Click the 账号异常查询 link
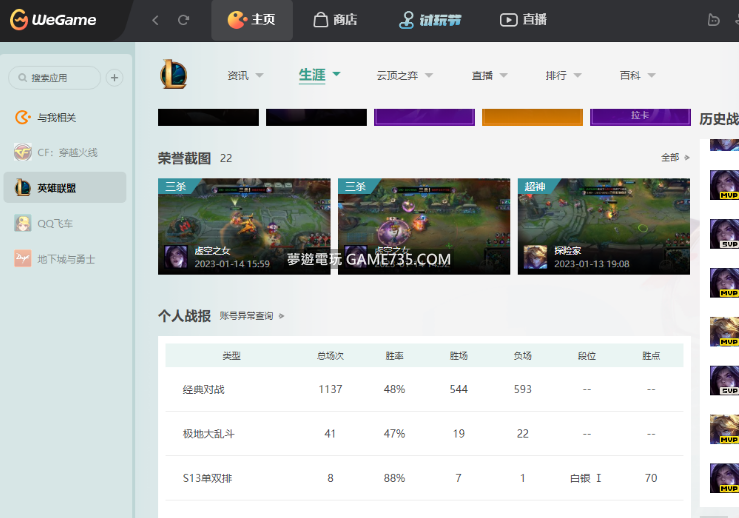The height and width of the screenshot is (518, 739). (x=252, y=316)
